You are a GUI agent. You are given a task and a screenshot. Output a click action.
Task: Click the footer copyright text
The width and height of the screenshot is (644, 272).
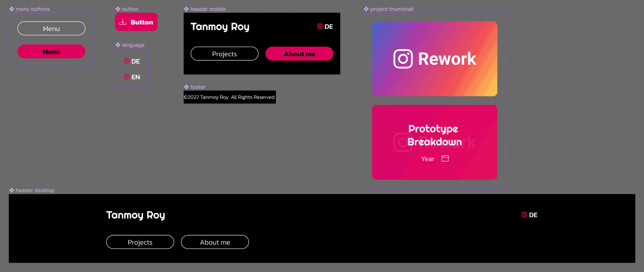pyautogui.click(x=229, y=97)
